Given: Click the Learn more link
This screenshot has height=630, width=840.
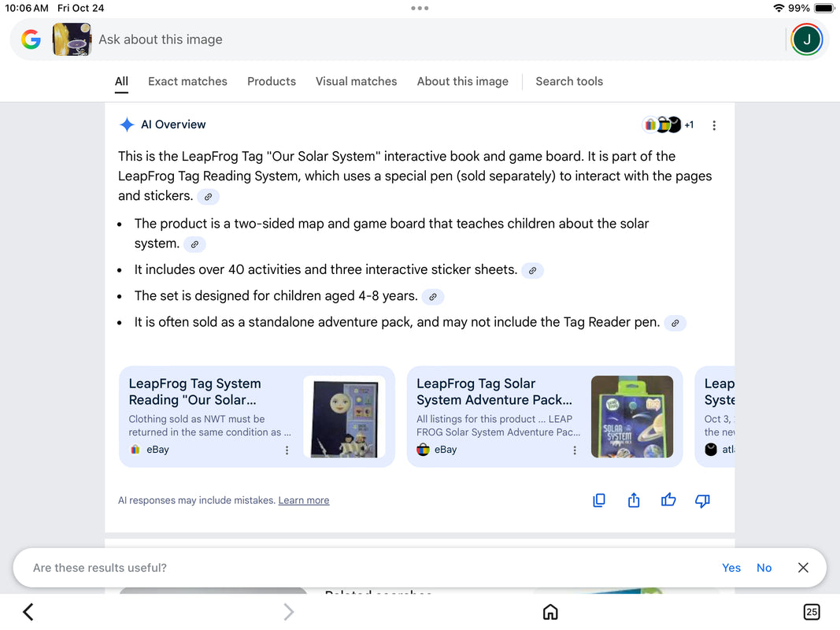Looking at the screenshot, I should point(304,501).
